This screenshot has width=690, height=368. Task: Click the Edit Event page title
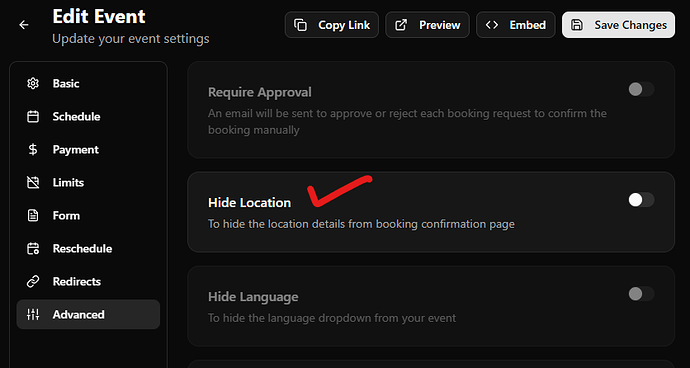coord(99,17)
